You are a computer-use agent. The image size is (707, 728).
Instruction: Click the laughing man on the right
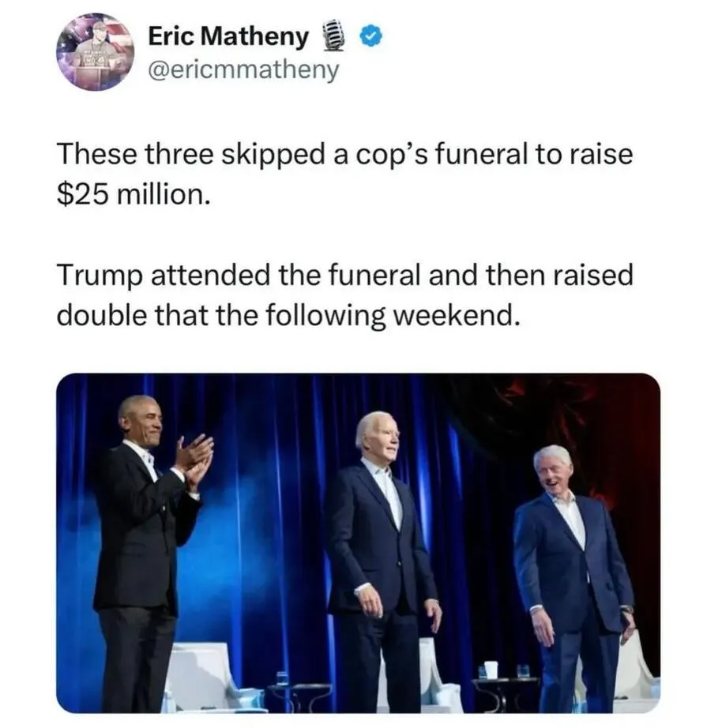coord(571,569)
